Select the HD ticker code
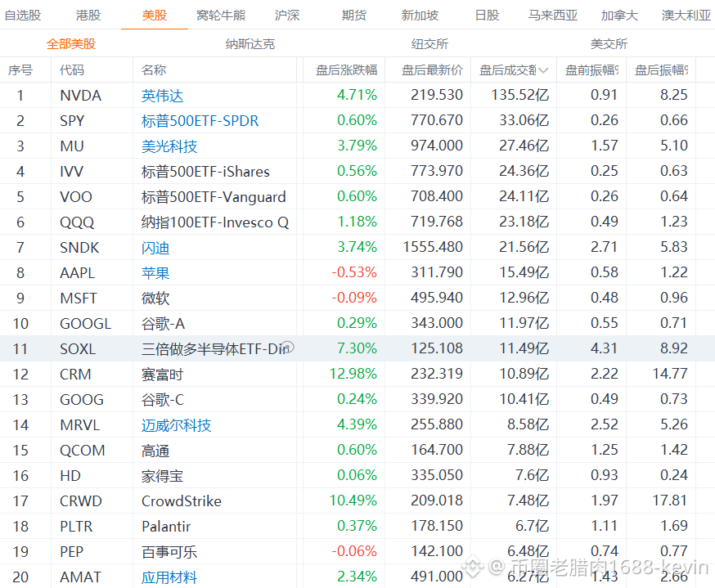The image size is (715, 588). click(x=70, y=476)
